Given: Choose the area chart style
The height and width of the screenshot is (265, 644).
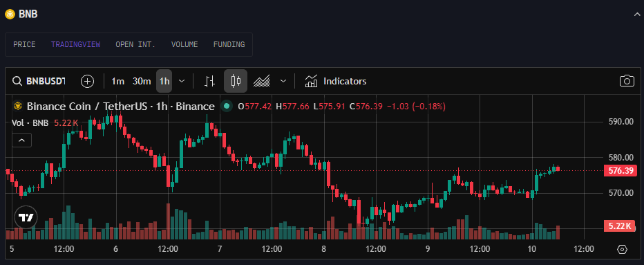Looking at the screenshot, I should point(261,81).
